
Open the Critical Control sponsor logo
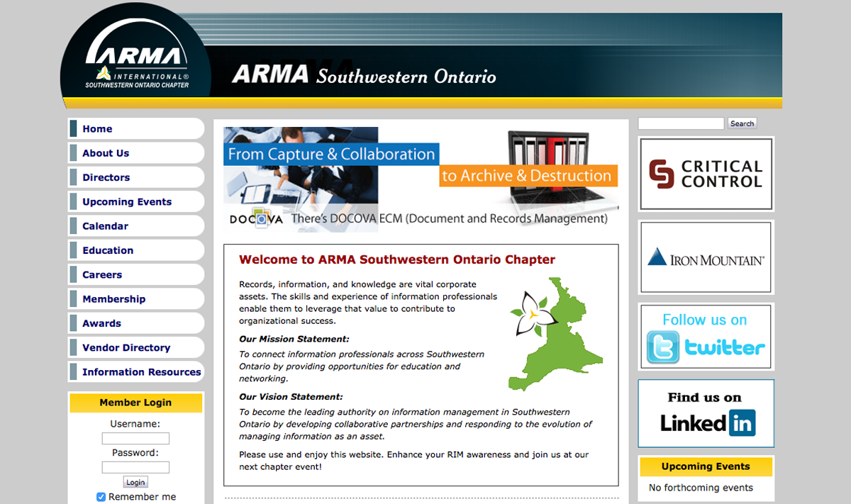point(706,174)
